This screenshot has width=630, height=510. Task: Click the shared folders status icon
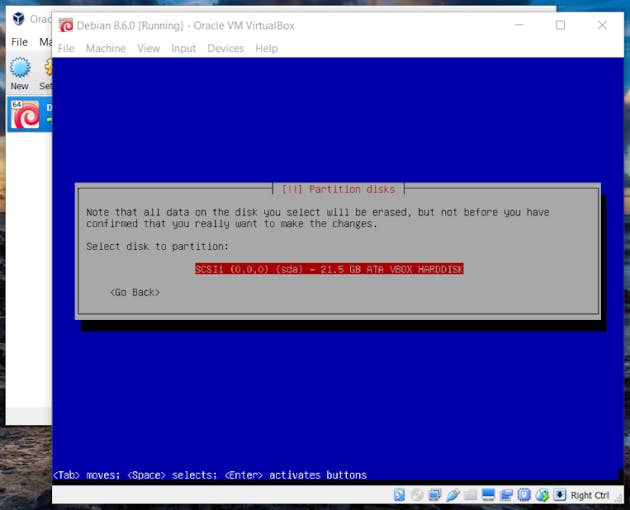pyautogui.click(x=470, y=495)
